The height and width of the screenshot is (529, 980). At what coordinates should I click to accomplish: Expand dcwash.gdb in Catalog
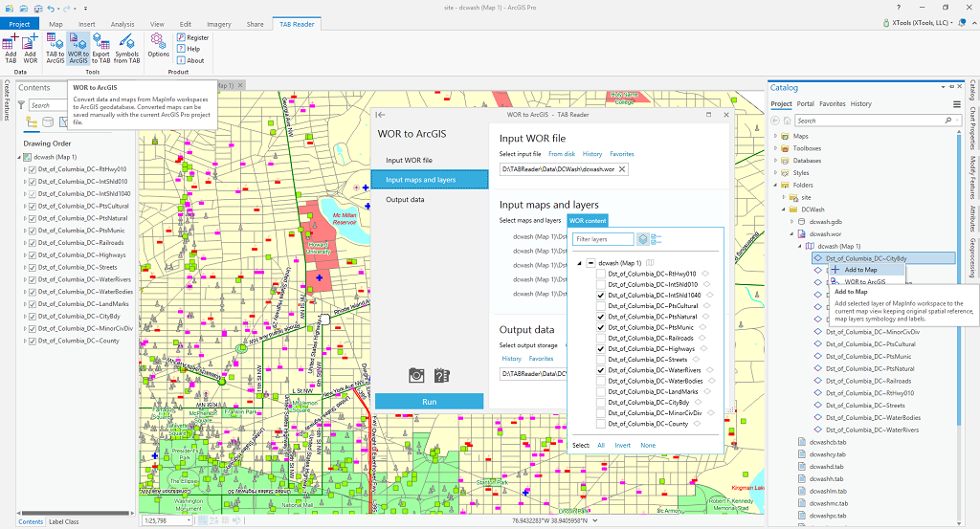tap(791, 222)
